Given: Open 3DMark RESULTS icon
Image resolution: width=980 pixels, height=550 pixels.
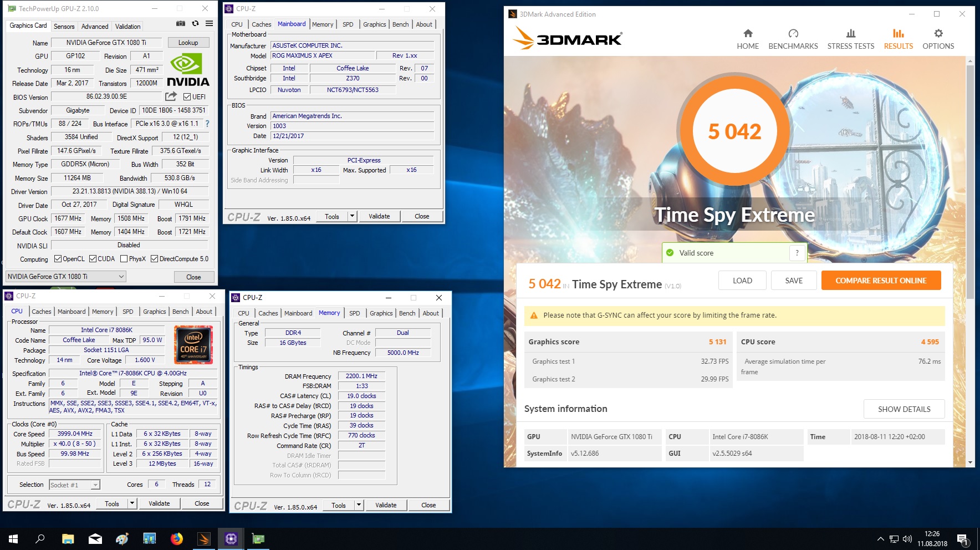Looking at the screenshot, I should [899, 34].
